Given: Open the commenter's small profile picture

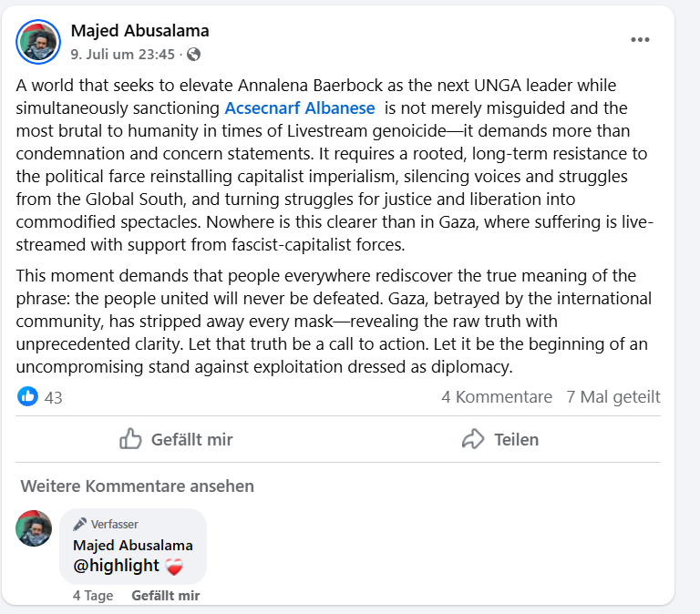Looking at the screenshot, I should point(34,528).
